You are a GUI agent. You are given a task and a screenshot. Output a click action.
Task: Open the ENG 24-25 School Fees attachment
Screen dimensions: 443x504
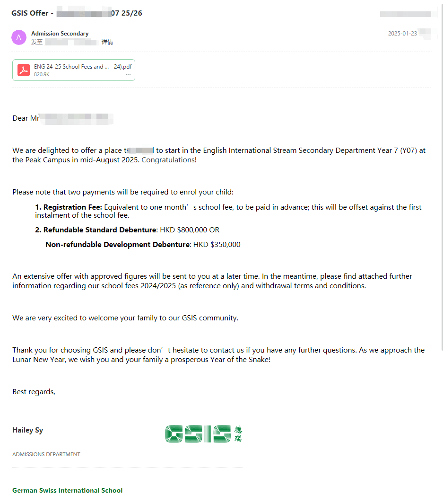click(71, 67)
